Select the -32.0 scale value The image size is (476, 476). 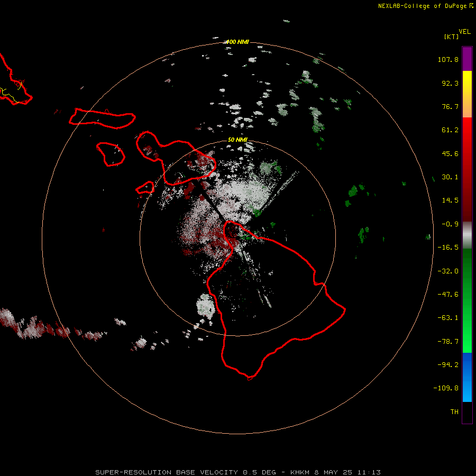point(448,271)
